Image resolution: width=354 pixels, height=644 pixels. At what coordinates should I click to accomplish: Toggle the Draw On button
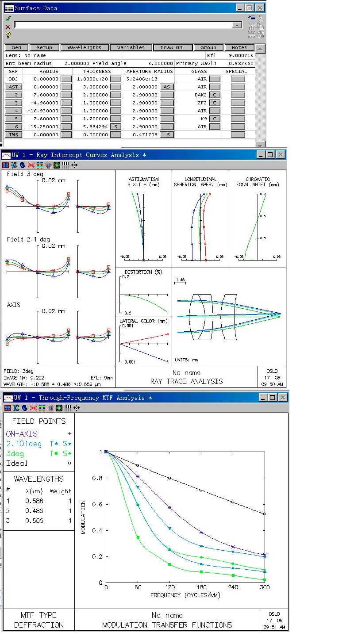[173, 47]
